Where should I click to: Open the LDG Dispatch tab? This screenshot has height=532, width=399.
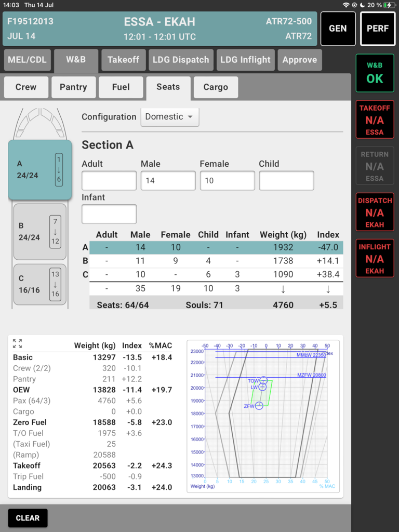pos(181,60)
